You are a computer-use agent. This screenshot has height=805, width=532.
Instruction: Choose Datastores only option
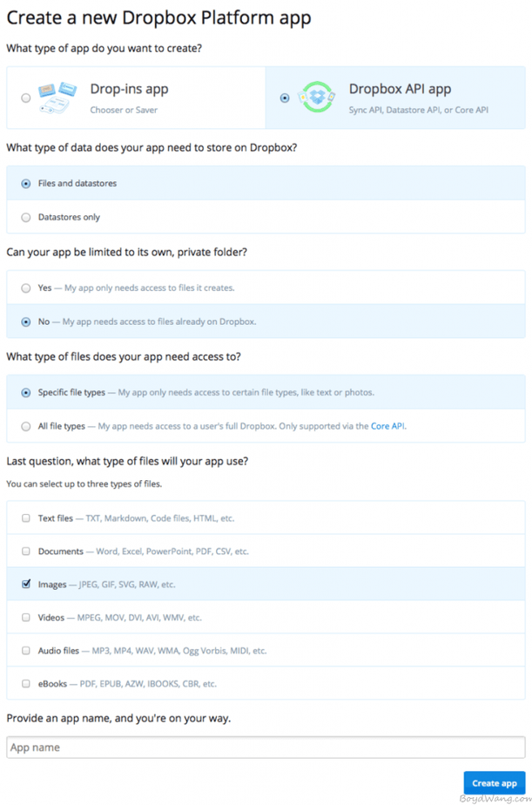click(26, 217)
